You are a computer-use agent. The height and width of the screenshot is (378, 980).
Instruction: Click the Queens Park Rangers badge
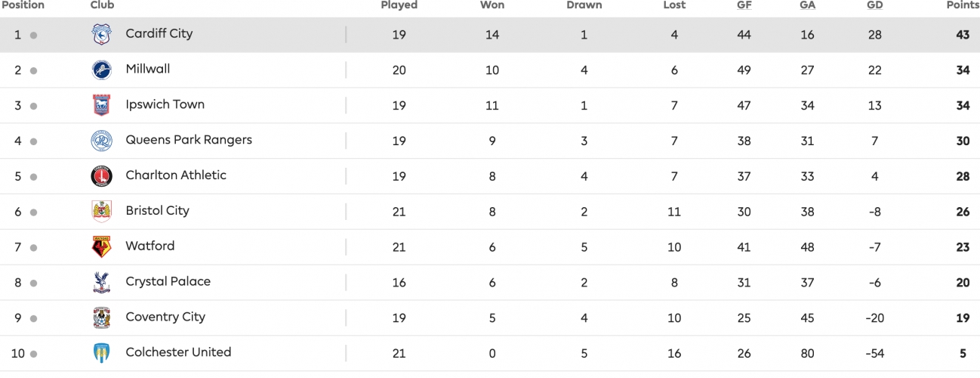101,141
